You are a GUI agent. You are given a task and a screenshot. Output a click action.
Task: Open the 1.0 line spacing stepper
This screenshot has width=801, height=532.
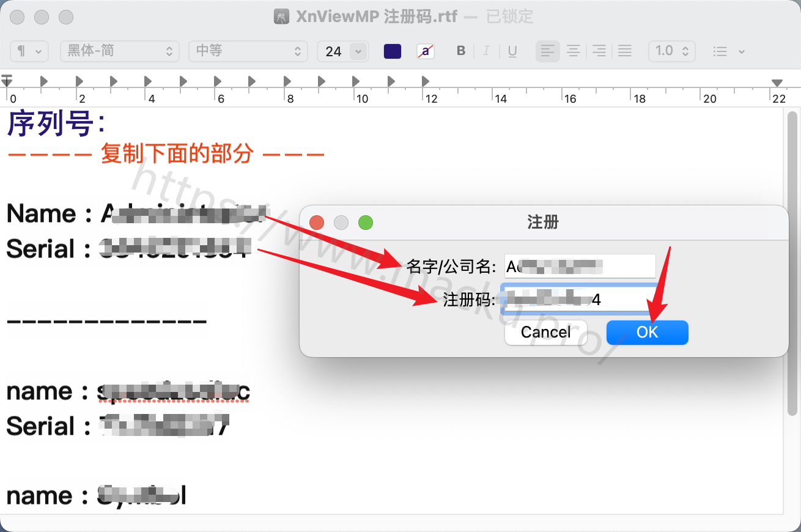pyautogui.click(x=672, y=51)
